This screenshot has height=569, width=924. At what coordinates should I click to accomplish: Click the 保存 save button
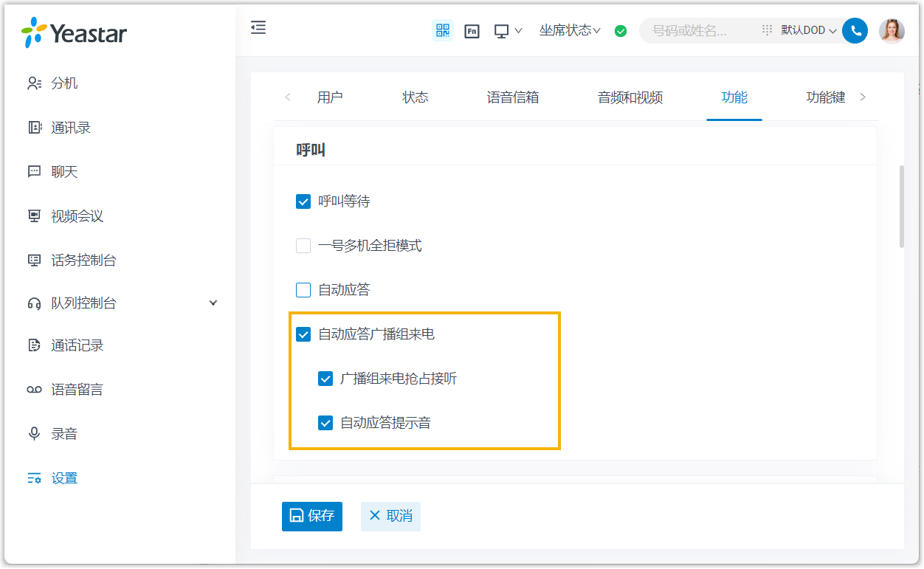[312, 516]
